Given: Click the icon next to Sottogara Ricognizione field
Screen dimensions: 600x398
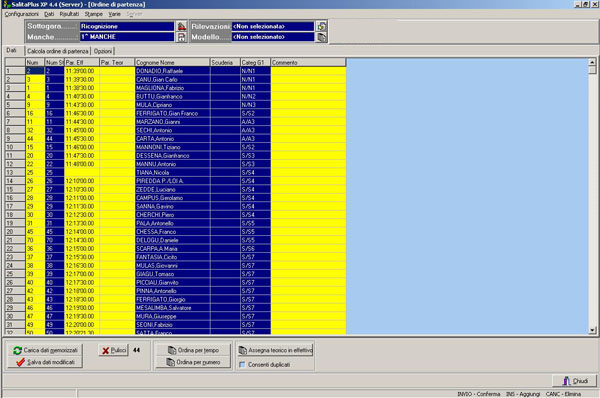Looking at the screenshot, I should 181,26.
